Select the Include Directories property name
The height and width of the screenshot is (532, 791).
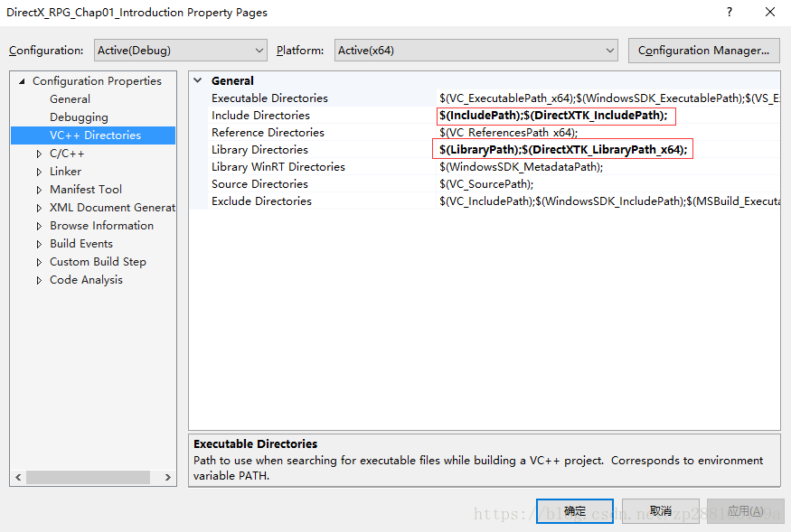261,116
